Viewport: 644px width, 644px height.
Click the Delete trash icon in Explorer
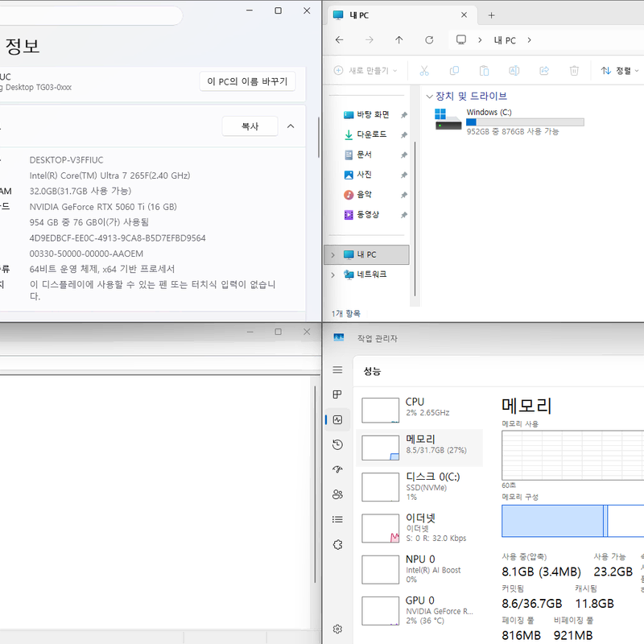click(574, 71)
